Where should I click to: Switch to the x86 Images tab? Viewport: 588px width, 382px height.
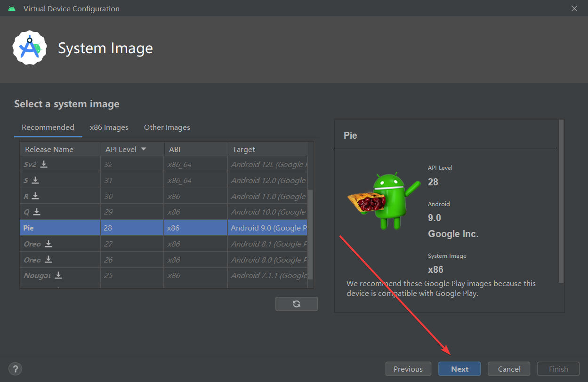click(x=109, y=127)
